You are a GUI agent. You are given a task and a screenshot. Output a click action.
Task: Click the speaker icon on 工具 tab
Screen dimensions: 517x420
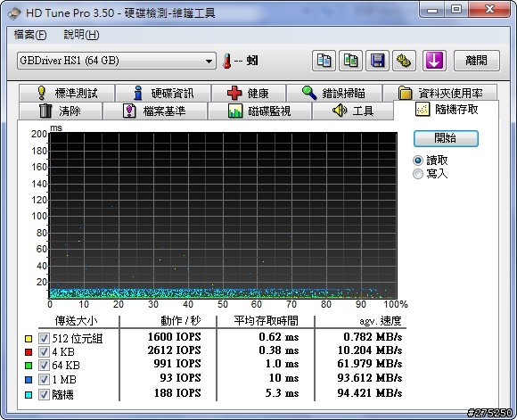[340, 111]
